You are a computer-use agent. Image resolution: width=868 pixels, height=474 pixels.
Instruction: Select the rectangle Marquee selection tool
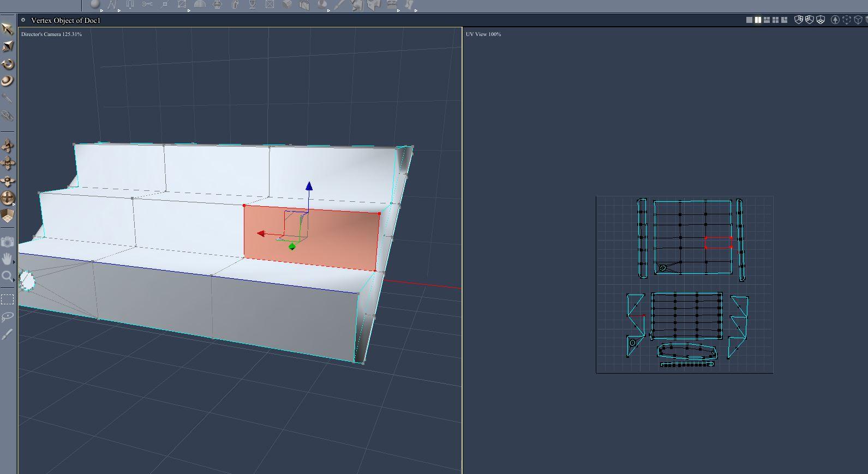pos(8,299)
